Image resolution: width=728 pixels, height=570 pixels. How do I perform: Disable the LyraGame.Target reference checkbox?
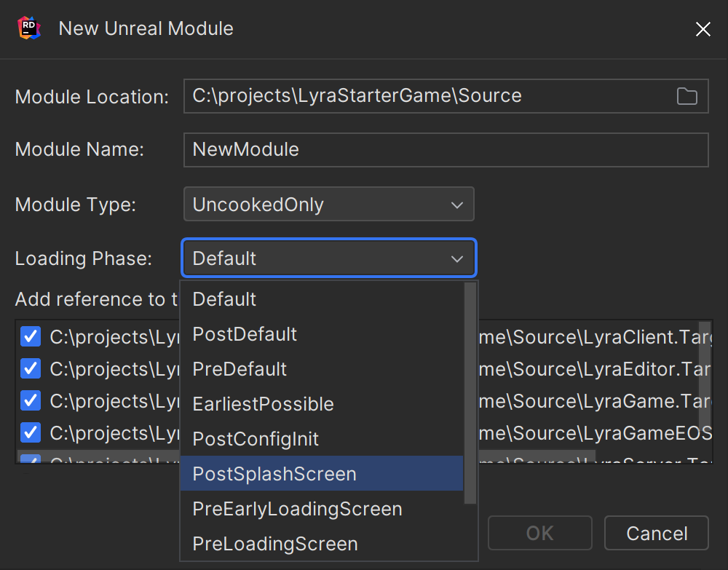(x=29, y=400)
